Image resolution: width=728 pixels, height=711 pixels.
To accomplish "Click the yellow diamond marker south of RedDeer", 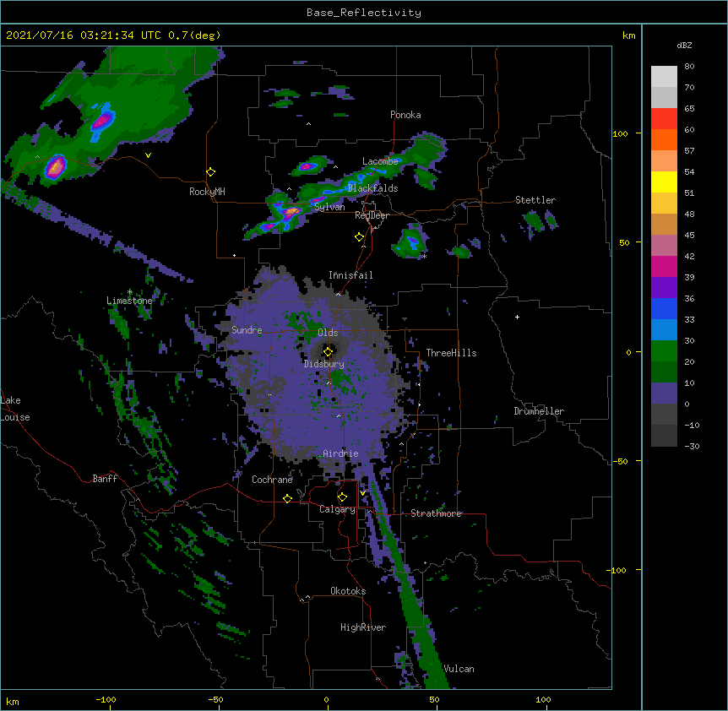I will [x=360, y=237].
